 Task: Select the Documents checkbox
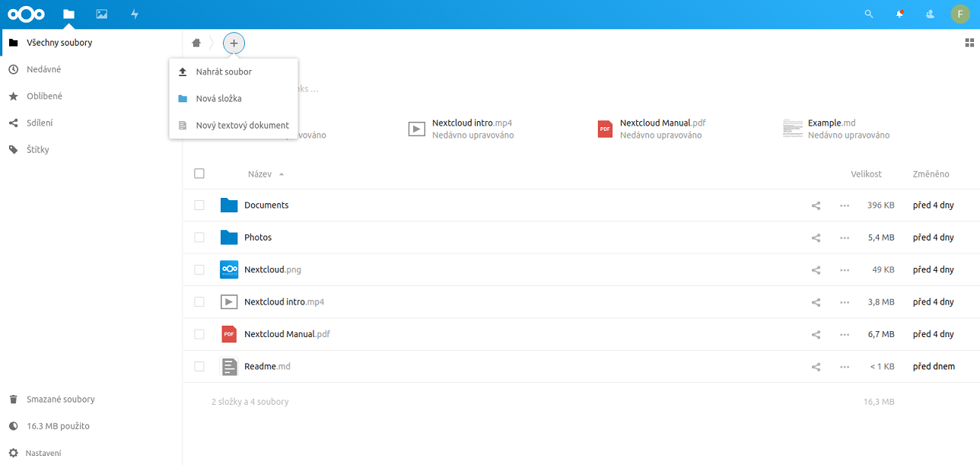[199, 205]
